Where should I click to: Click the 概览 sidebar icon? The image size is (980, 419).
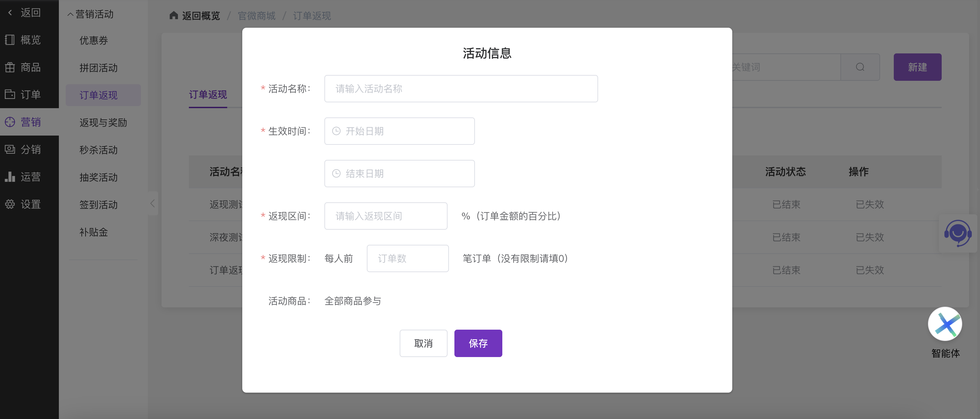[x=10, y=40]
